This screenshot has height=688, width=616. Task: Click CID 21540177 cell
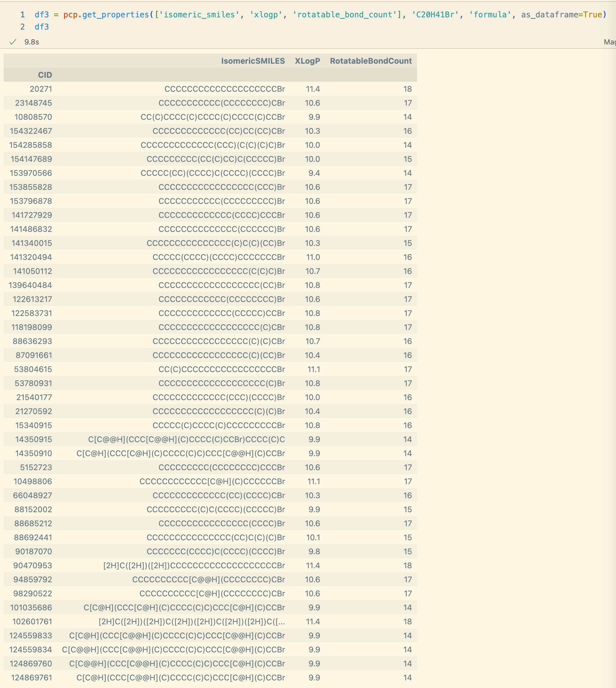tap(34, 398)
